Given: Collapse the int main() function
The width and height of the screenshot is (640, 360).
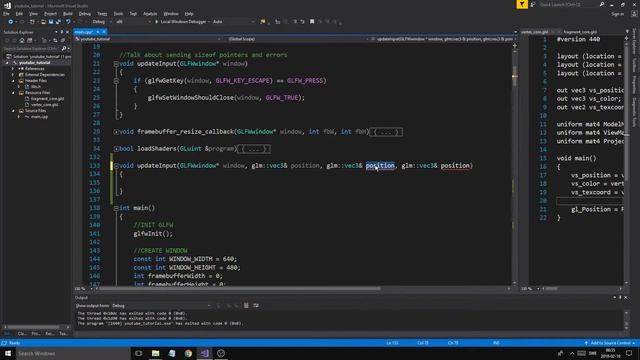Looking at the screenshot, I should [x=116, y=208].
